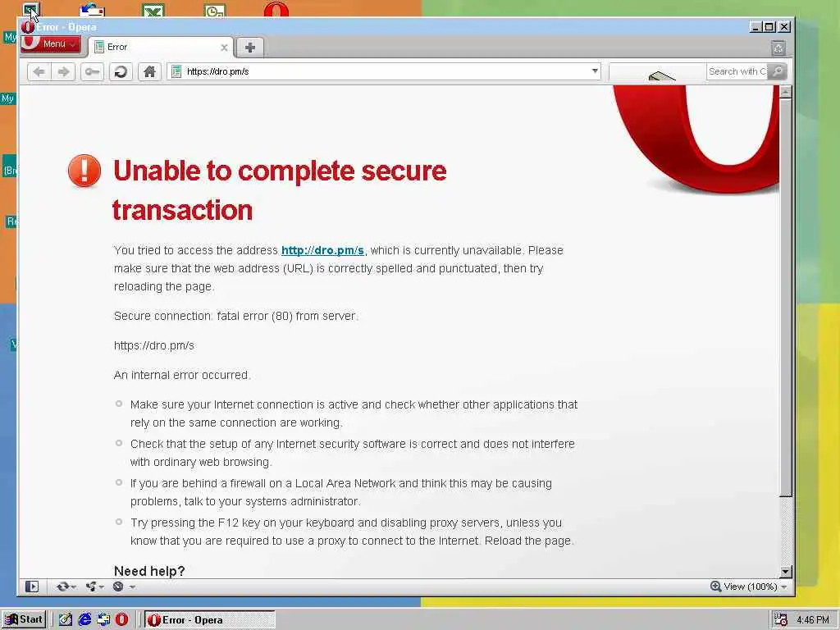Screen dimensions: 840x630
Task: Open the Opera Link sync dropdown
Action: coord(66,587)
